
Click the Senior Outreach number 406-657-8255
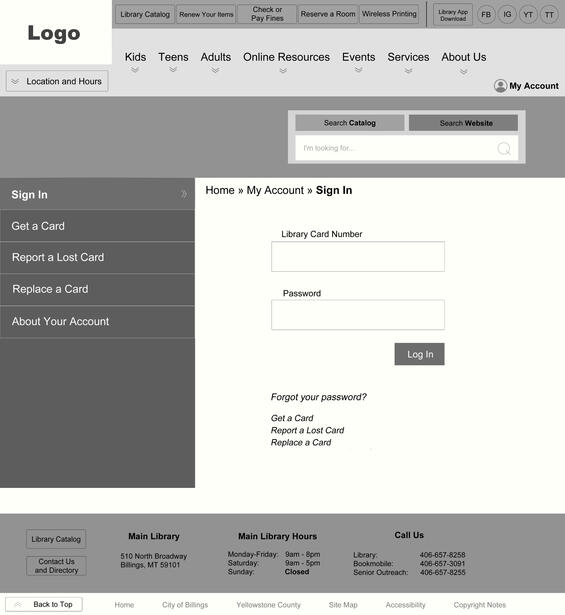point(442,572)
